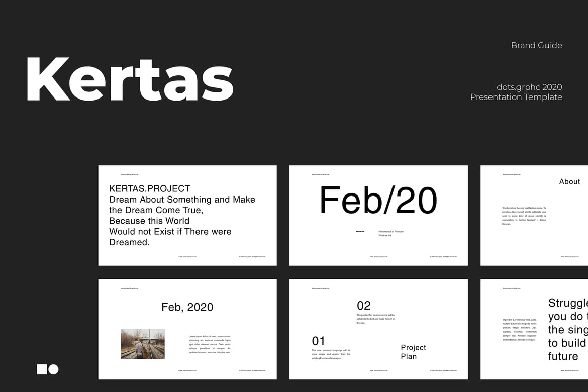This screenshot has height=392, width=588.
Task: Click the large Kertas title
Action: tap(130, 79)
